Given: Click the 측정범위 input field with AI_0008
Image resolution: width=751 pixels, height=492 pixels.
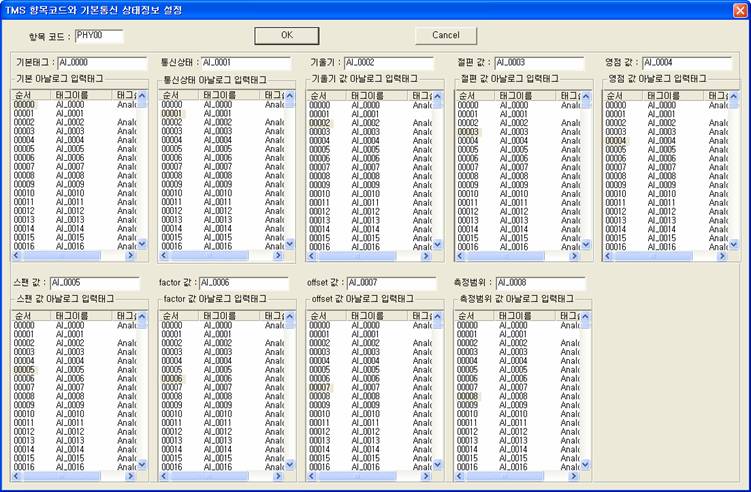Looking at the screenshot, I should [x=540, y=283].
